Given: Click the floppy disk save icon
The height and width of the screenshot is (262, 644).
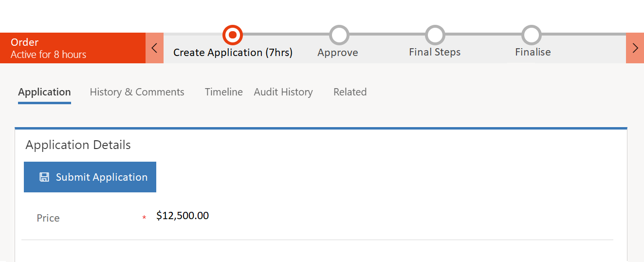Looking at the screenshot, I should (44, 177).
